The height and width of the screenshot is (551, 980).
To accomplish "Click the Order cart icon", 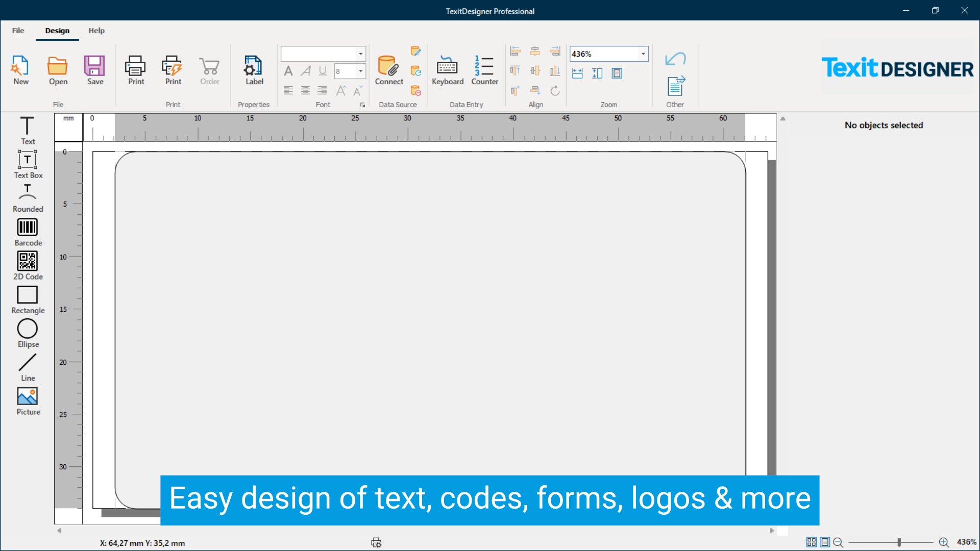I will tap(210, 70).
